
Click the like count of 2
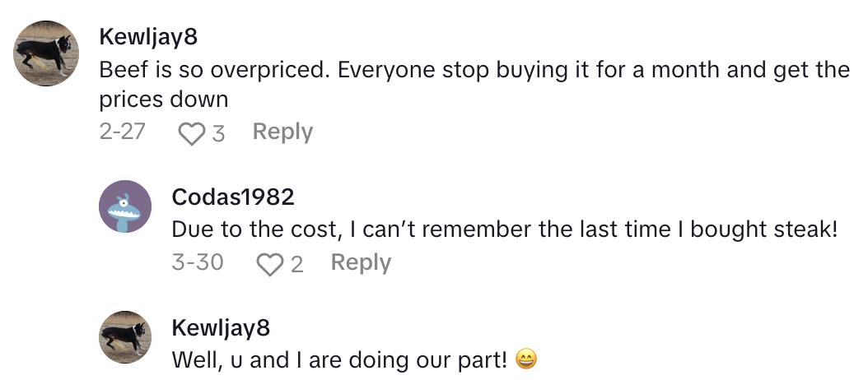click(296, 264)
